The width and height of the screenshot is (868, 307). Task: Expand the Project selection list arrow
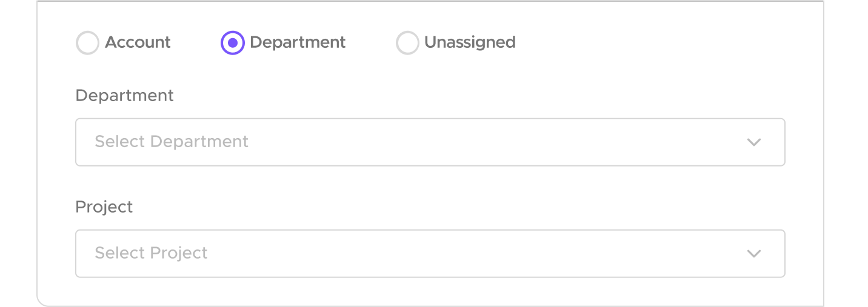pos(753,254)
